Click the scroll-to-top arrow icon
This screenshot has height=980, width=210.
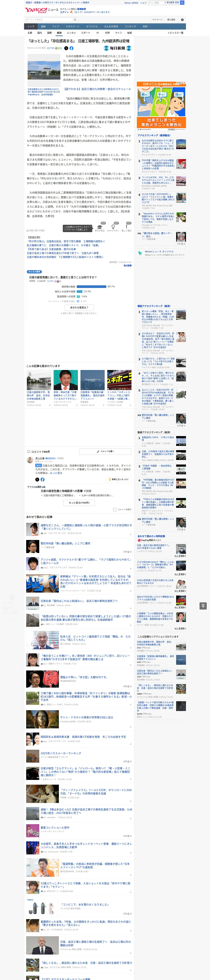point(203,606)
